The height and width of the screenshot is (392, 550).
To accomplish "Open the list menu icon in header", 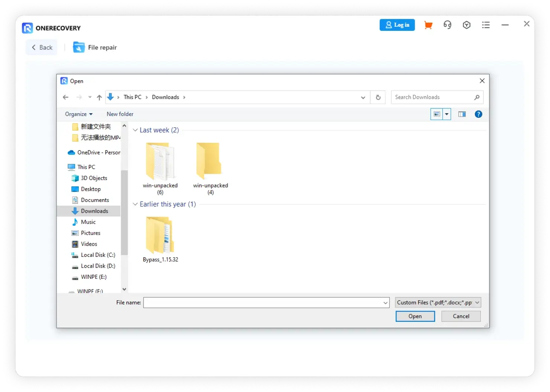I will (486, 25).
